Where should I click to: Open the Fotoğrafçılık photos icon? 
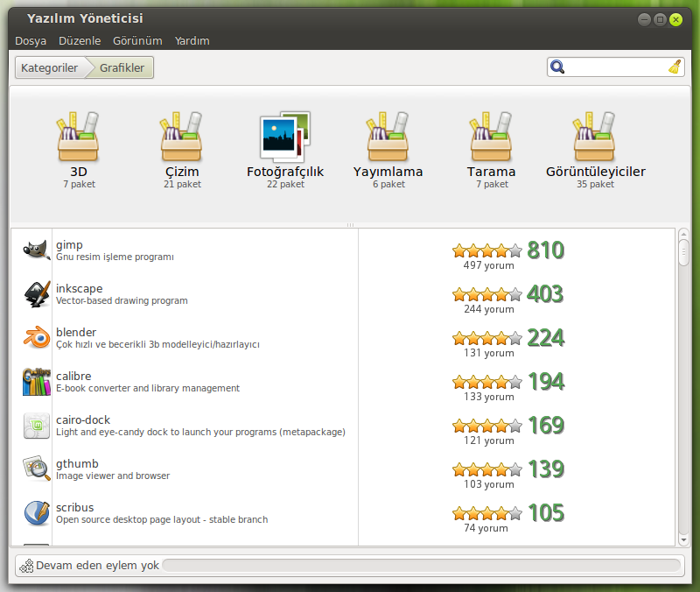point(285,137)
